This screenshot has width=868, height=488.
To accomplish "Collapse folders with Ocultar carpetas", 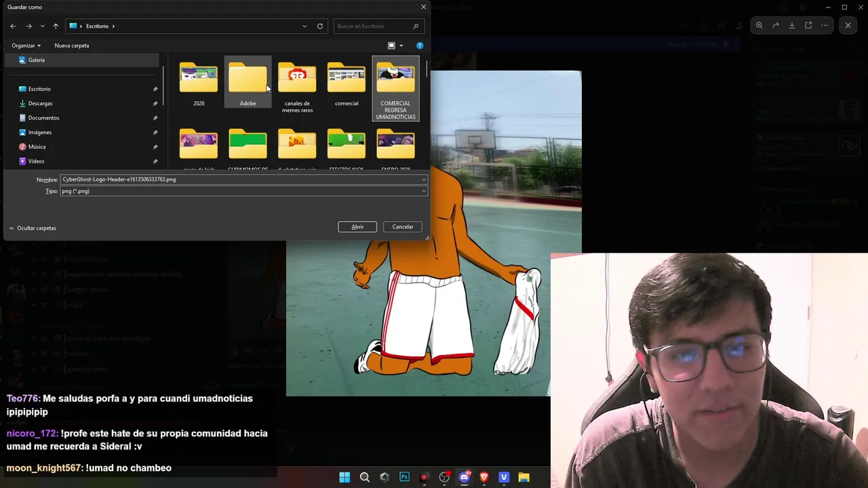I will pos(33,228).
